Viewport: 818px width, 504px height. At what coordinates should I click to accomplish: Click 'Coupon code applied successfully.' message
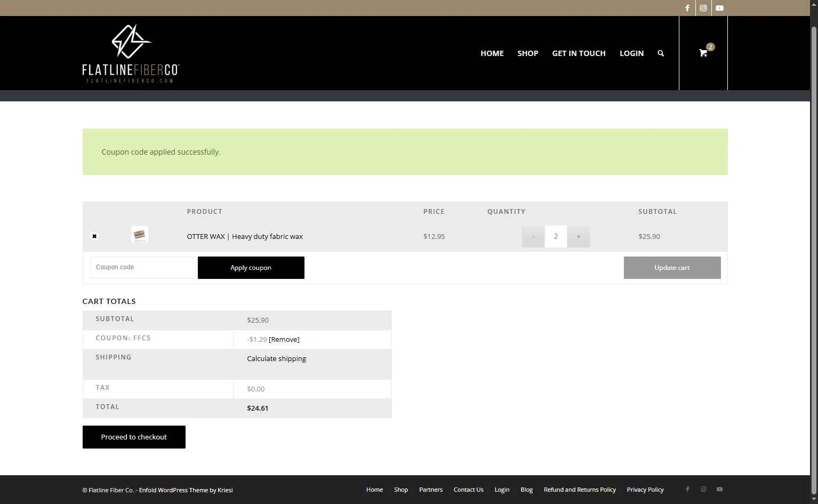click(x=161, y=152)
